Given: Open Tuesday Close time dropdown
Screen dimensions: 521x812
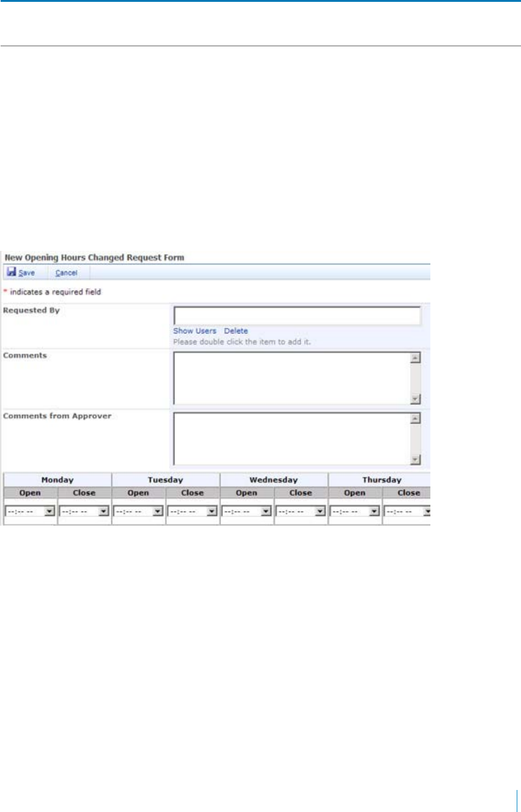Looking at the screenshot, I should 193,512.
